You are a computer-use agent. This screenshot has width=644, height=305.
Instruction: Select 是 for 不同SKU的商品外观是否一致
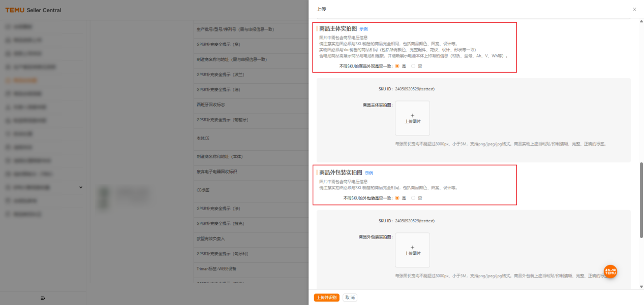397,65
